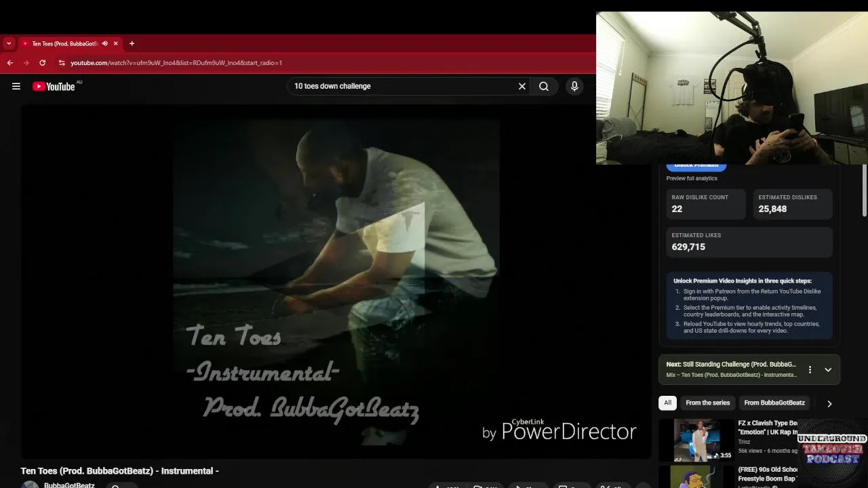Click the video player to pause playback
This screenshot has height=488, width=868.
336,281
